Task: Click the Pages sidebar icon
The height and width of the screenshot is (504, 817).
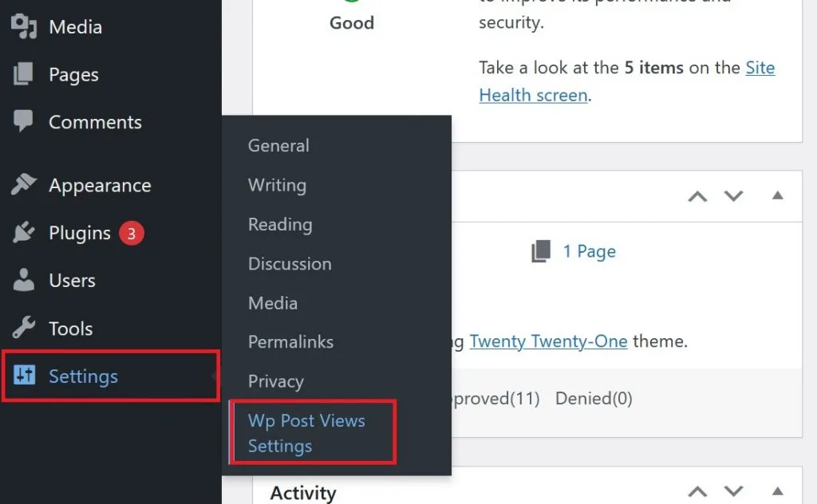Action: (x=23, y=74)
